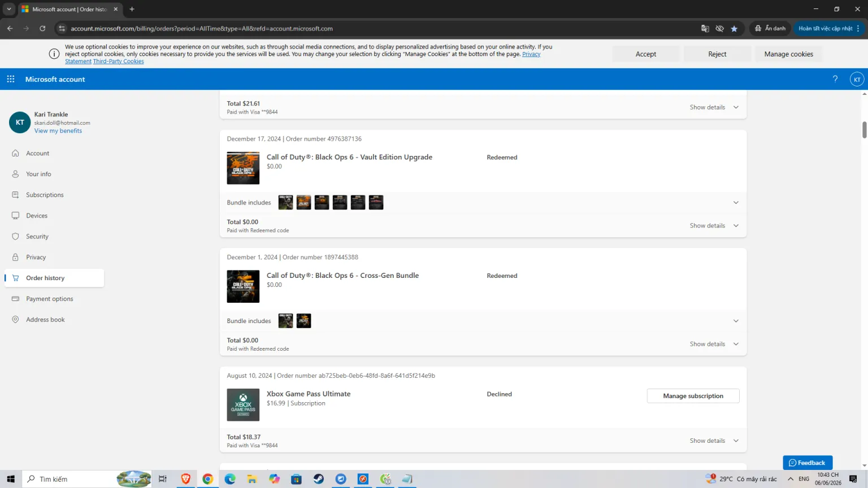Open Your info in the sidebar
The image size is (868, 488).
[x=54, y=174]
